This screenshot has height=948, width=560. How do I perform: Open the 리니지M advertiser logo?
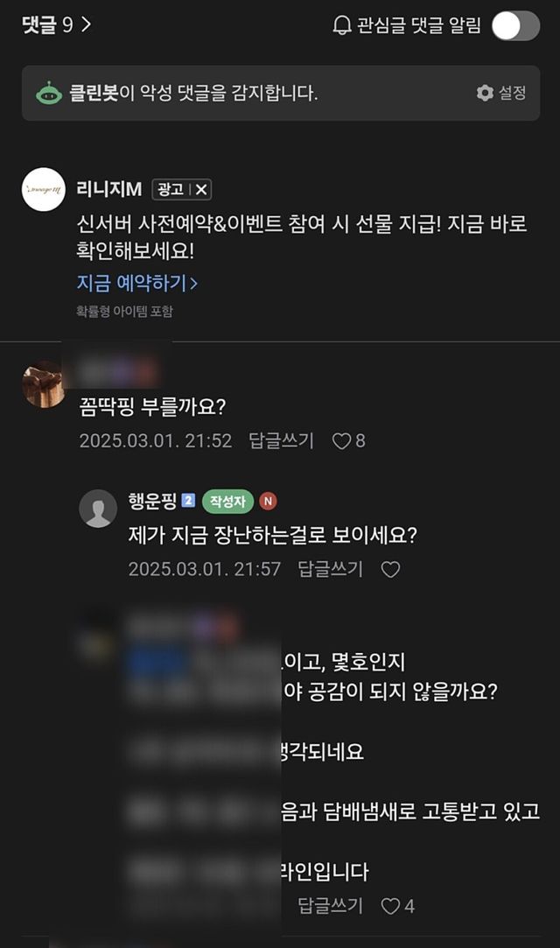(x=43, y=189)
